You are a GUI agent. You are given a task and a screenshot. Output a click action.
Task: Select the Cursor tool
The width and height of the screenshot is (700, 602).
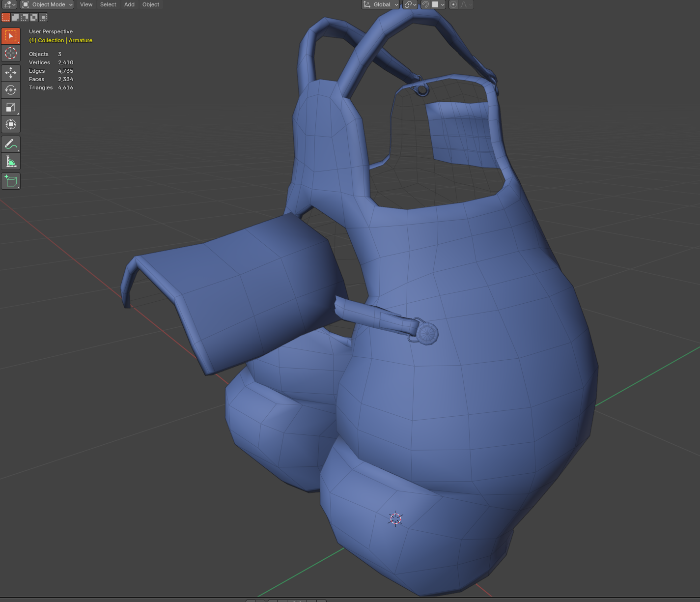pos(11,53)
